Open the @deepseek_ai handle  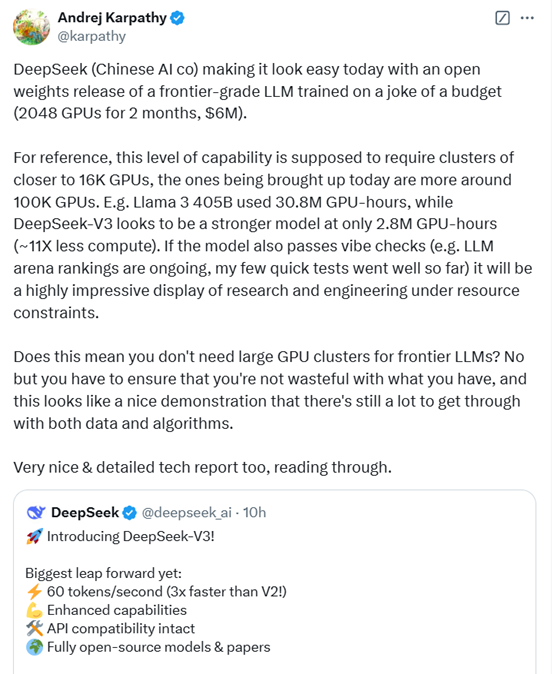[x=187, y=512]
